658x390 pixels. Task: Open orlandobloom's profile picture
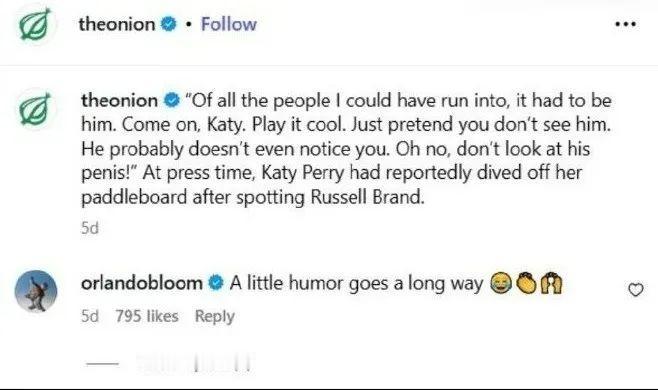click(36, 291)
